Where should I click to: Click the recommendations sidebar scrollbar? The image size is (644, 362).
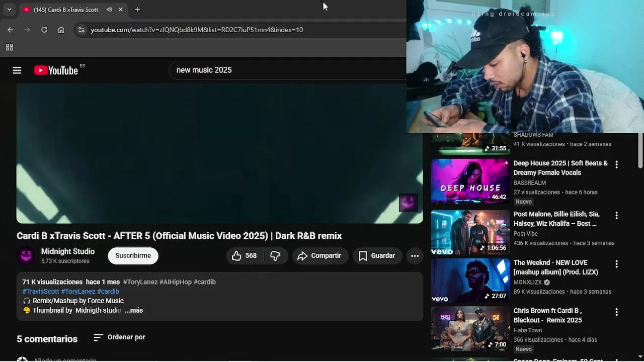coord(640,151)
